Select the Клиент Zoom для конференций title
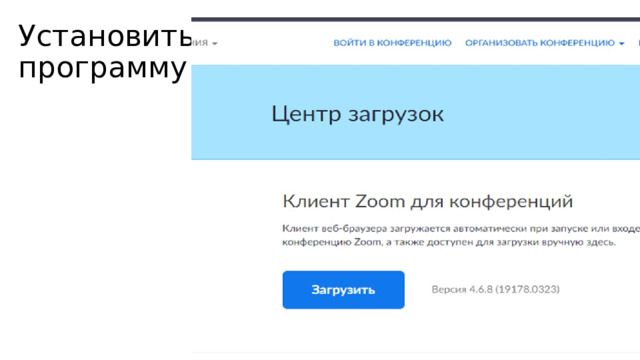The image size is (640, 360). coord(427,201)
